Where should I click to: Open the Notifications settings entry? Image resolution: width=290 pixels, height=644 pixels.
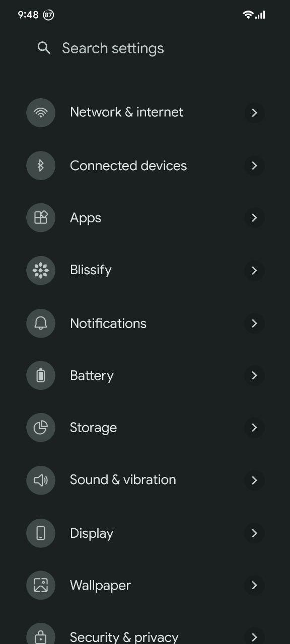coord(145,323)
